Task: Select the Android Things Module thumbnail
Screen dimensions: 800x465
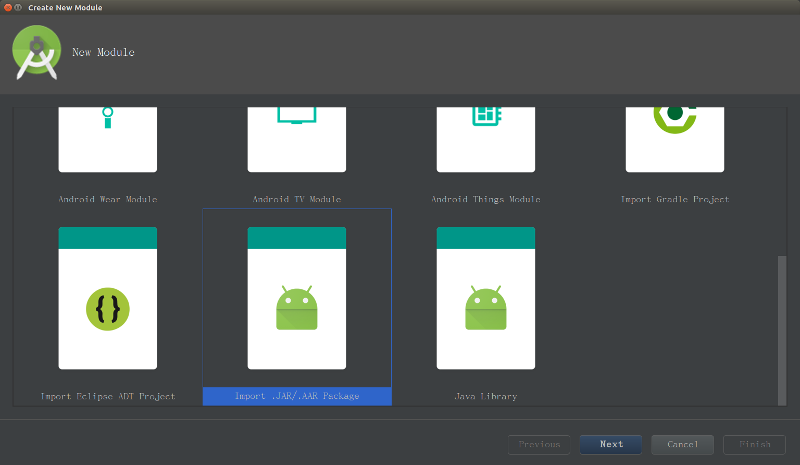Action: (486, 139)
